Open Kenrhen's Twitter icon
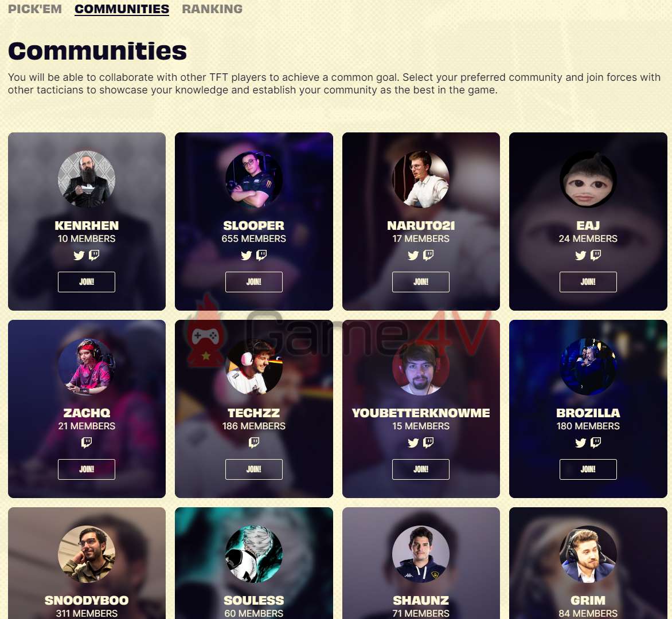Image resolution: width=672 pixels, height=619 pixels. coord(79,256)
